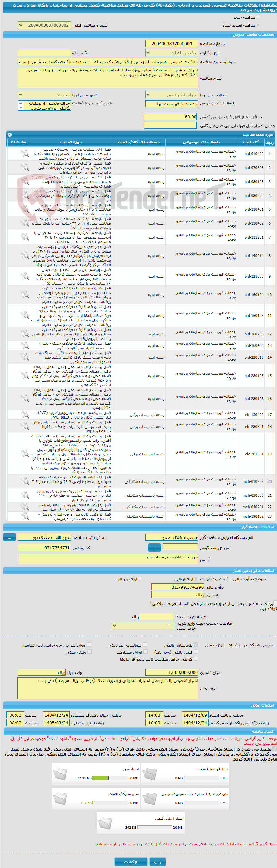Open the حساب واریز هزینه خرید اسناد dropdown
The width and height of the screenshot is (277, 868).
point(143,625)
